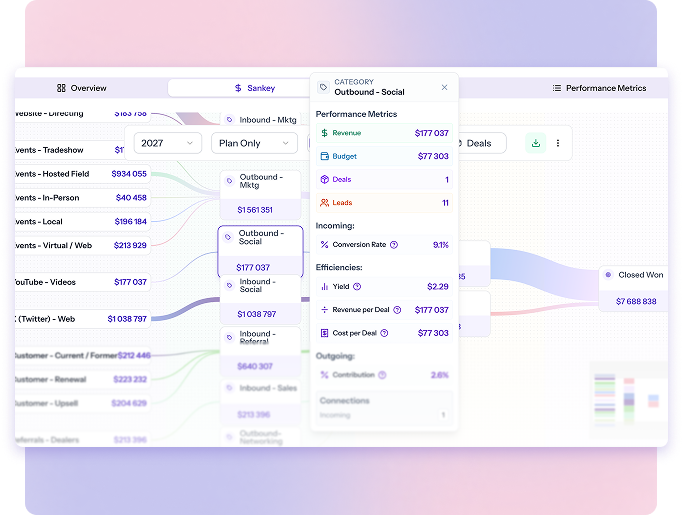Expand the Plan Only dropdown
The image size is (683, 515).
click(x=252, y=143)
